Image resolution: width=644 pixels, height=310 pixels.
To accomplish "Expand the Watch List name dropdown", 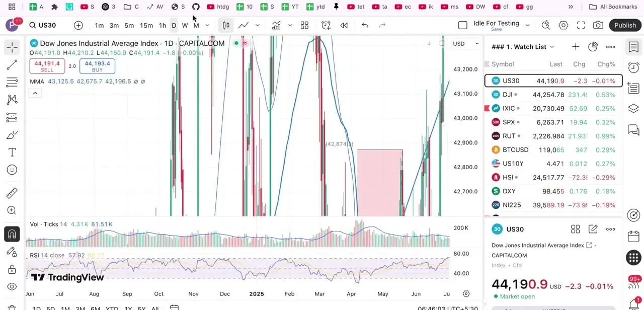I will pos(552,47).
